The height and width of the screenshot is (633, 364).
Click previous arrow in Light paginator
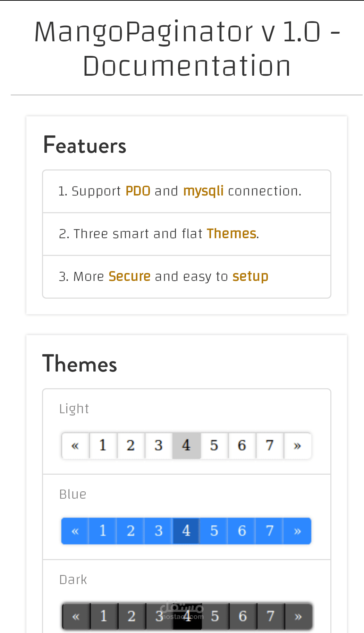tap(75, 445)
